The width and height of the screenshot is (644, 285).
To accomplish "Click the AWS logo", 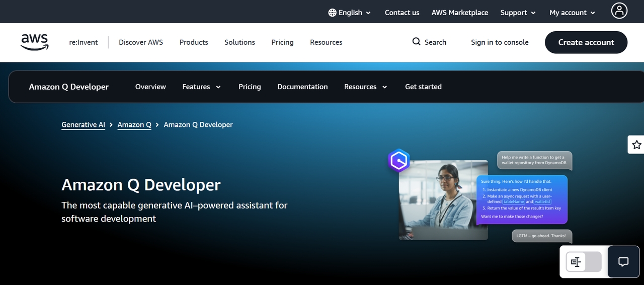I will click(x=35, y=42).
